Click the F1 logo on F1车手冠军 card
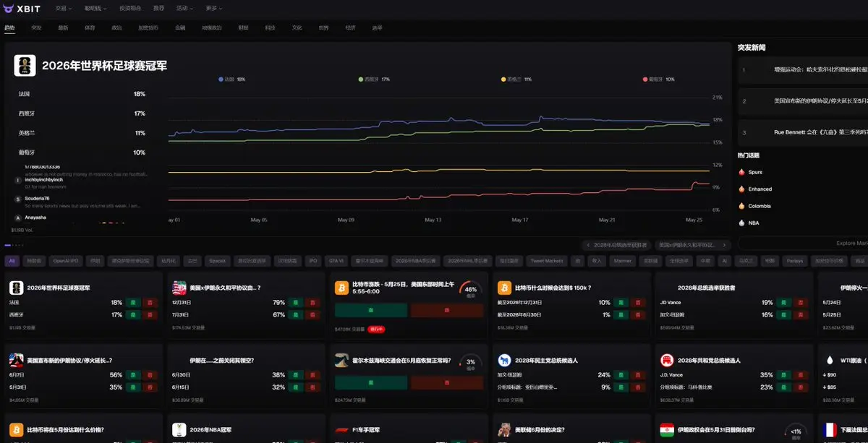This screenshot has height=443, width=868. (x=341, y=431)
